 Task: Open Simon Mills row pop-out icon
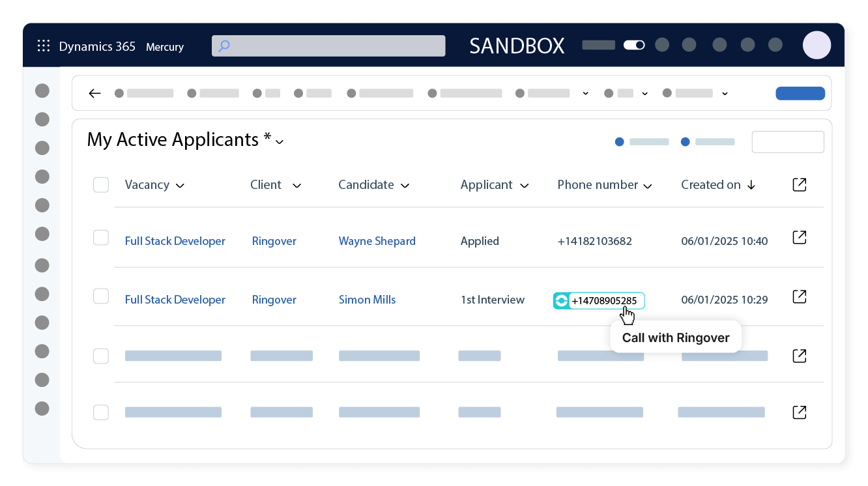coord(799,296)
